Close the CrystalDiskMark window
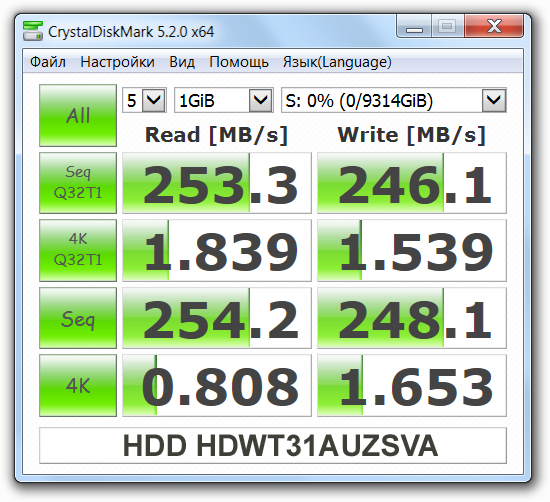550x502 pixels. point(494,26)
